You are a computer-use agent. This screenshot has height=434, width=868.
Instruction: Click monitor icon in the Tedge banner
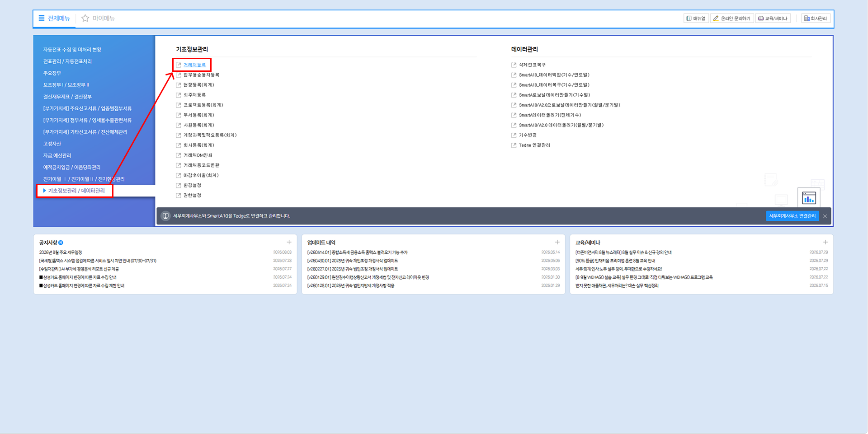[165, 216]
